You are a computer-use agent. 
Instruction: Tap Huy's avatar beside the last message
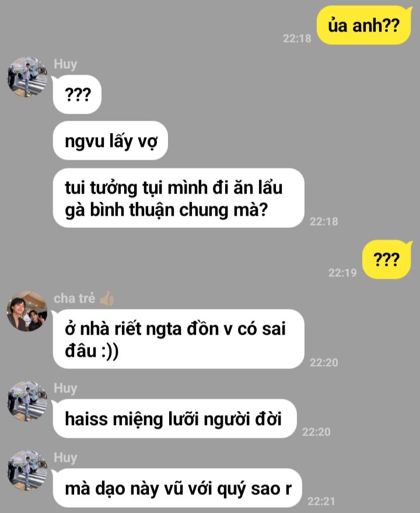(27, 470)
